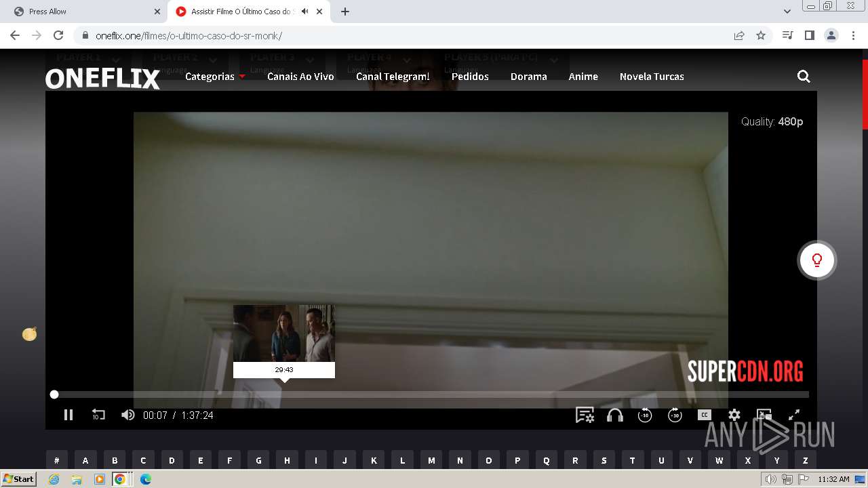868x488 pixels.
Task: Click the video progress bar at 29:43
Action: [x=284, y=394]
